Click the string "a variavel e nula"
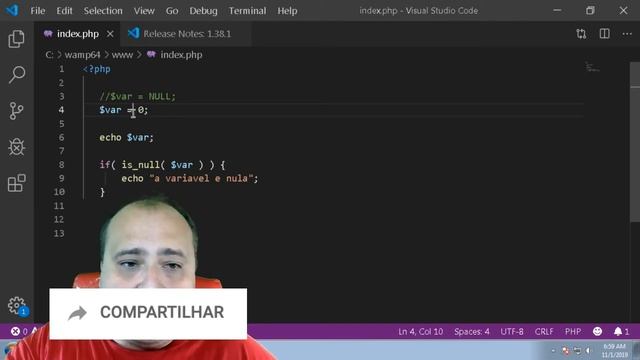The height and width of the screenshot is (360, 640). click(x=201, y=178)
